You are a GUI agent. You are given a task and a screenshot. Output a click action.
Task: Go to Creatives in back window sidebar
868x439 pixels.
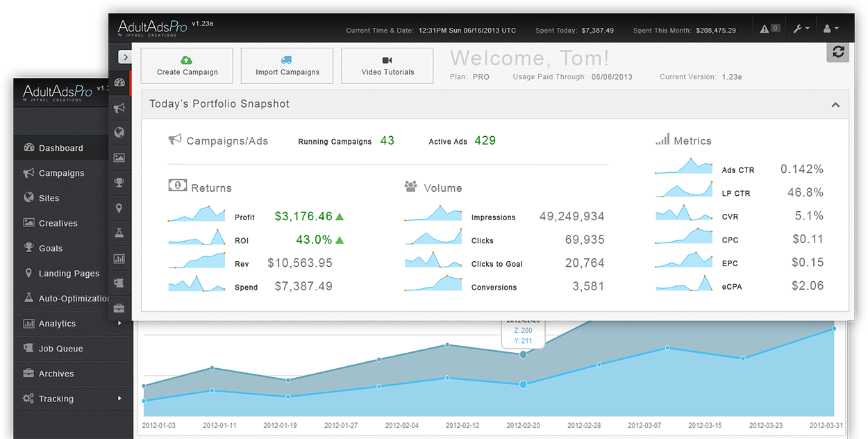[61, 223]
